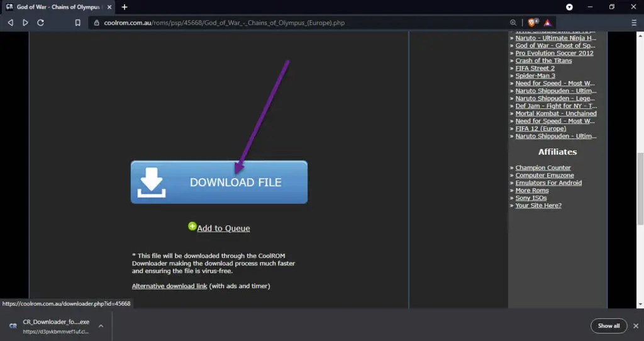The width and height of the screenshot is (644, 341).
Task: Click the scrollbar down arrow
Action: pos(640,305)
